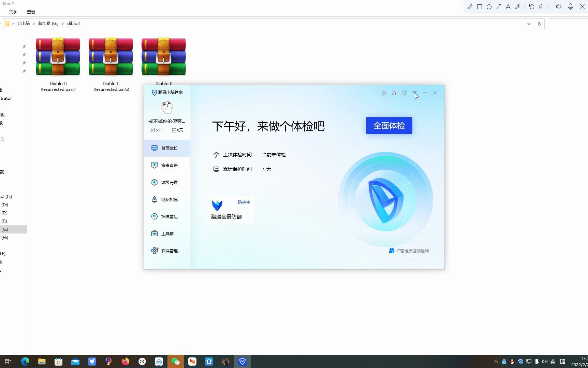This screenshot has height=368, width=588.
Task: Select the pencil drawing tool
Action: [470, 7]
